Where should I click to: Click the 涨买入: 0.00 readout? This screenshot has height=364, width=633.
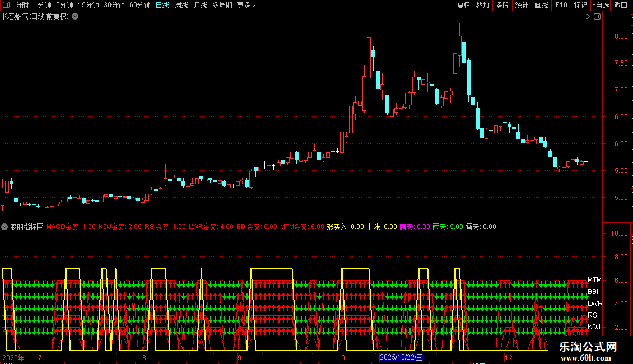(x=345, y=227)
